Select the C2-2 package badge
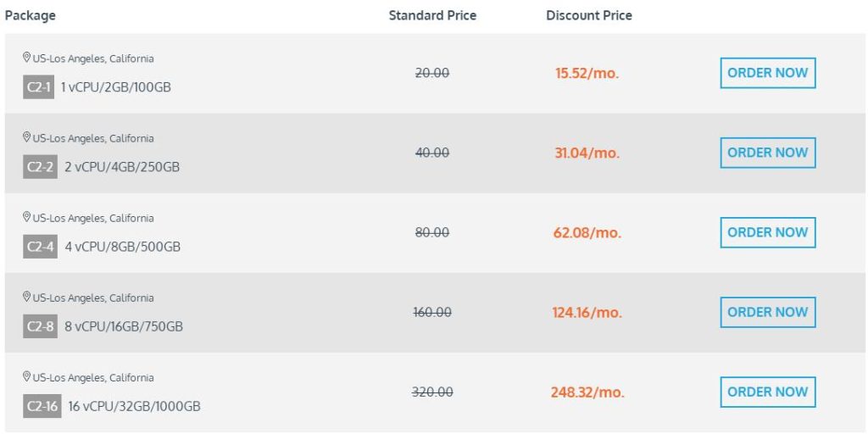This screenshot has width=868, height=434. click(x=41, y=167)
